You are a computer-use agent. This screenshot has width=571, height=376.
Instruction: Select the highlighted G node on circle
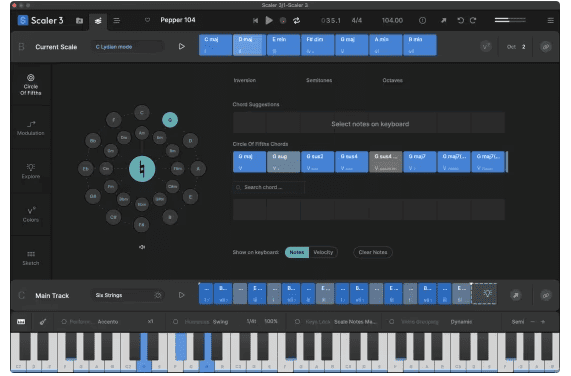tap(170, 120)
